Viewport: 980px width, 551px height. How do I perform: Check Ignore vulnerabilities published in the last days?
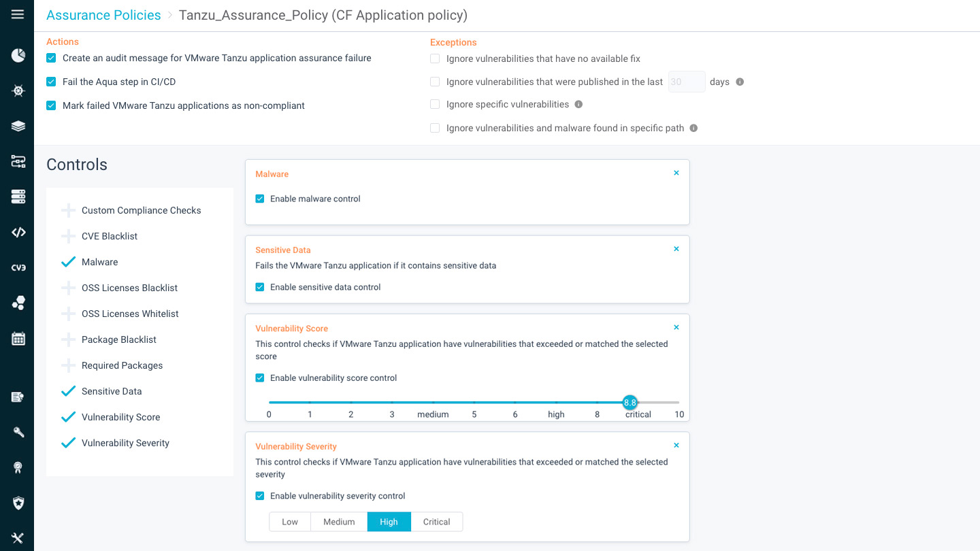click(x=435, y=82)
